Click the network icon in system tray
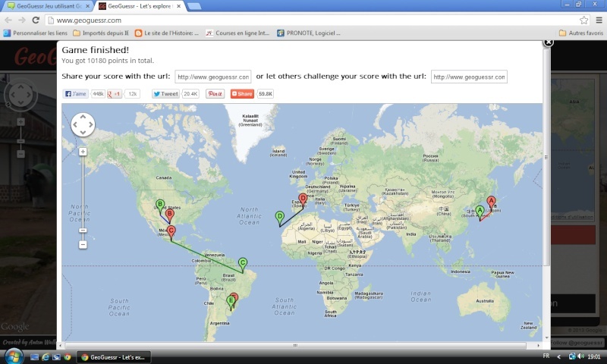 click(x=572, y=356)
